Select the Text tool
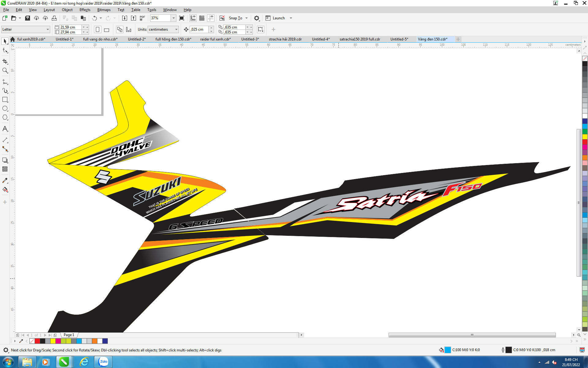This screenshot has height=368, width=588. 5,129
